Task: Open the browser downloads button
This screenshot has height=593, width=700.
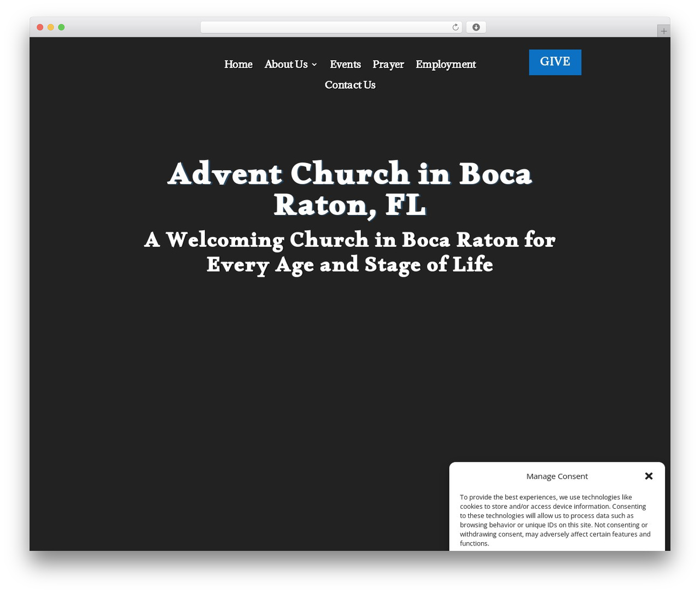Action: click(476, 27)
